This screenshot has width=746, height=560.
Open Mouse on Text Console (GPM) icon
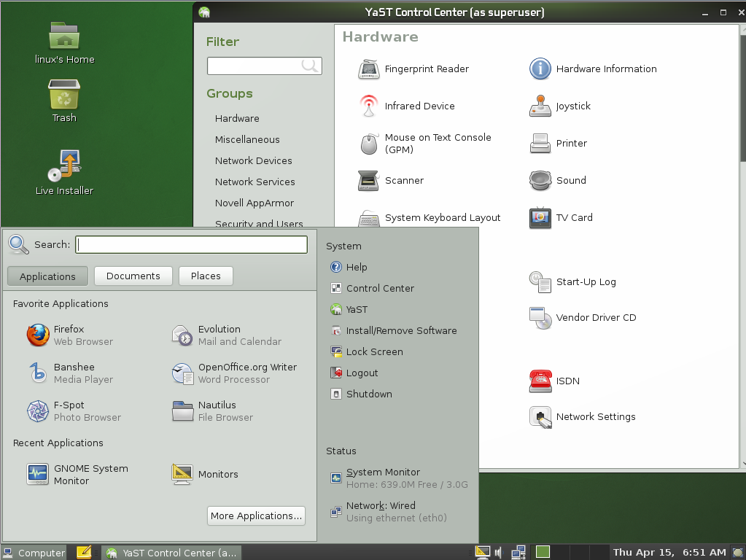point(369,144)
